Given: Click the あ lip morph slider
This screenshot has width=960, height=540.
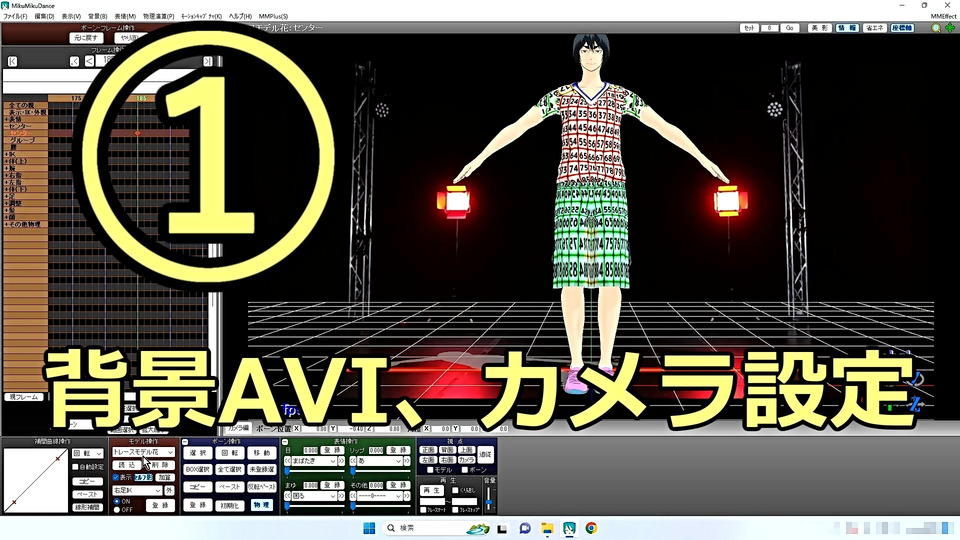Looking at the screenshot, I should coord(380,471).
